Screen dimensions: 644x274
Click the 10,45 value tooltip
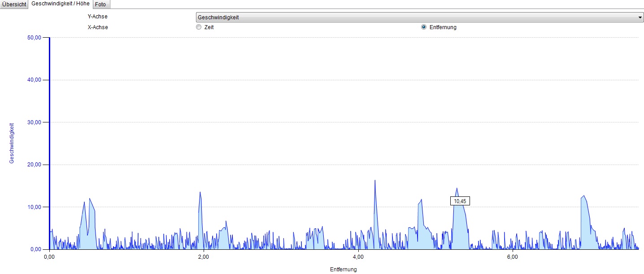point(460,201)
